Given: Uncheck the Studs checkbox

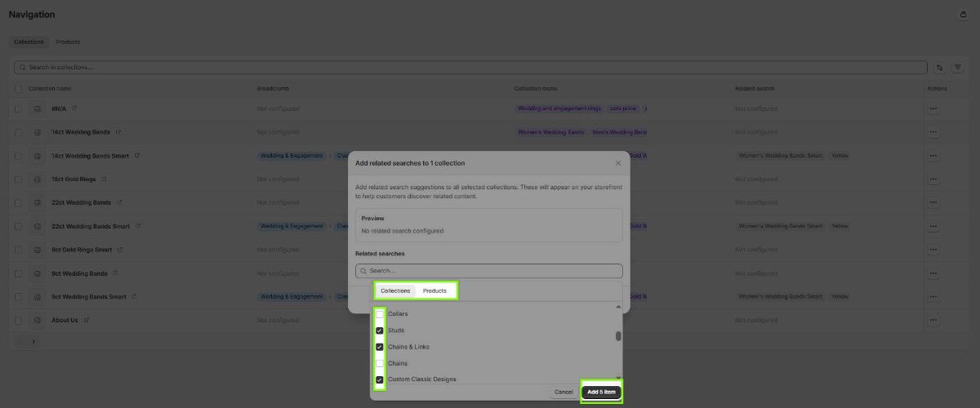Looking at the screenshot, I should coord(380,330).
